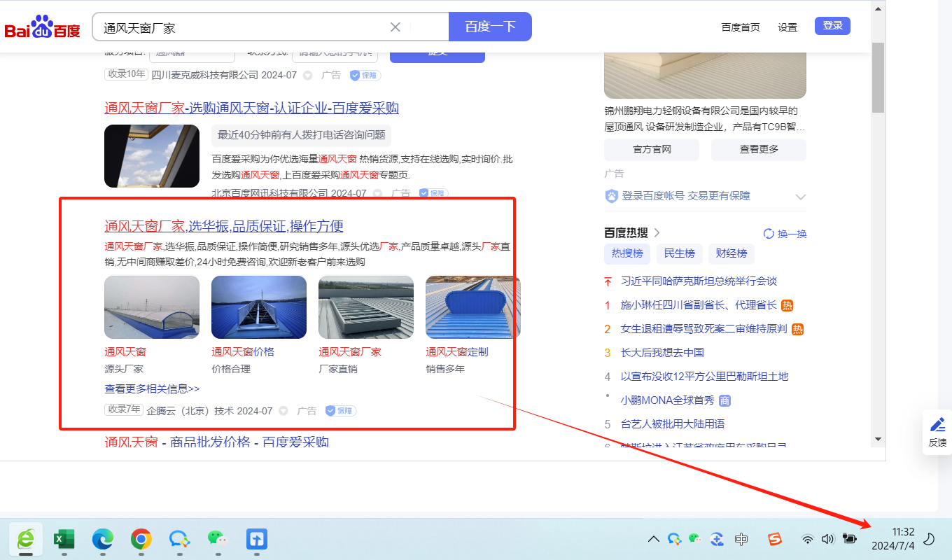Open hot search 小鹏MONA全球首秀
Screen dimensions: 952x560
[x=667, y=400]
